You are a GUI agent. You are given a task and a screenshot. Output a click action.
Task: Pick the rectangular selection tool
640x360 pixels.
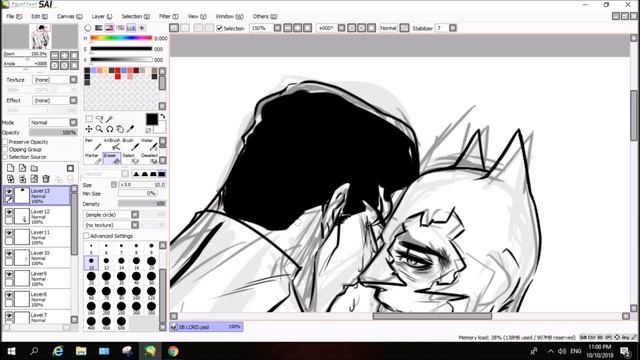(89, 119)
